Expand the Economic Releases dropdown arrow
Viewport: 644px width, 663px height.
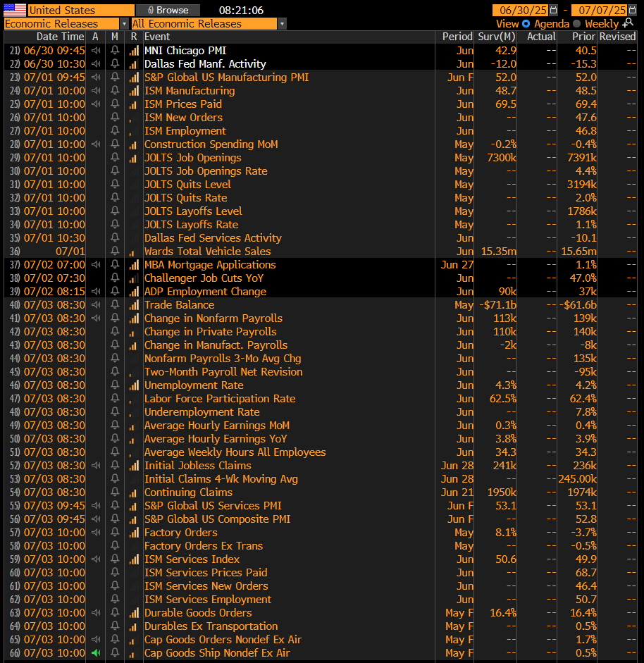124,24
